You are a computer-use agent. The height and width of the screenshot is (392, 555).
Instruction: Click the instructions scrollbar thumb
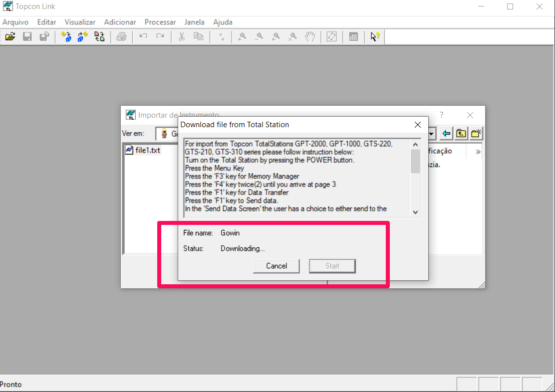pyautogui.click(x=416, y=161)
